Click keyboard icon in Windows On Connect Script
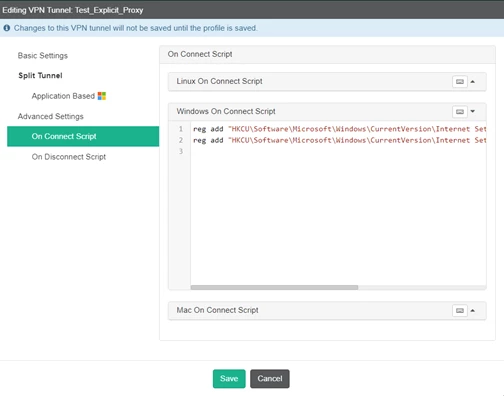Image resolution: width=504 pixels, height=396 pixels. (460, 112)
